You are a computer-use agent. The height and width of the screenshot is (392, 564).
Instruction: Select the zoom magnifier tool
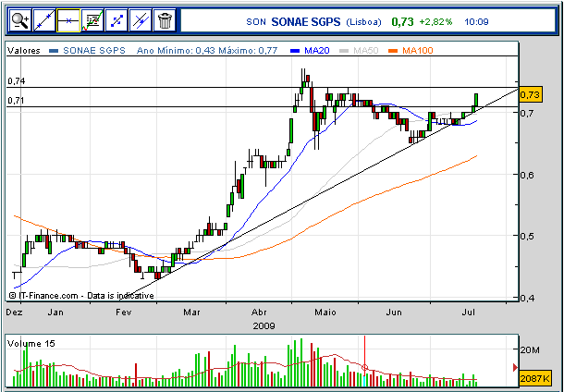click(x=20, y=20)
